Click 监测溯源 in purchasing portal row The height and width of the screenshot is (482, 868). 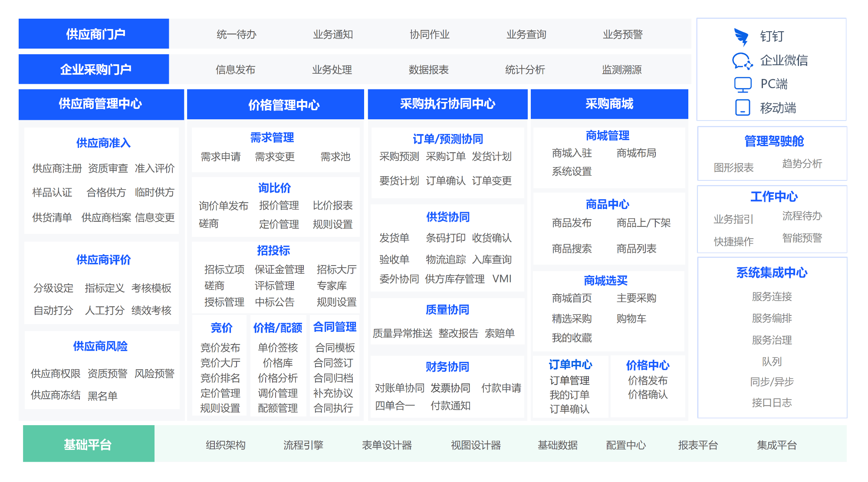[621, 69]
